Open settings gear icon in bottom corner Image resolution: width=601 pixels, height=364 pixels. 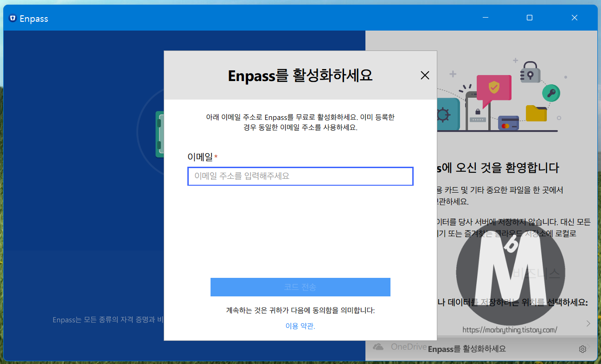[583, 349]
